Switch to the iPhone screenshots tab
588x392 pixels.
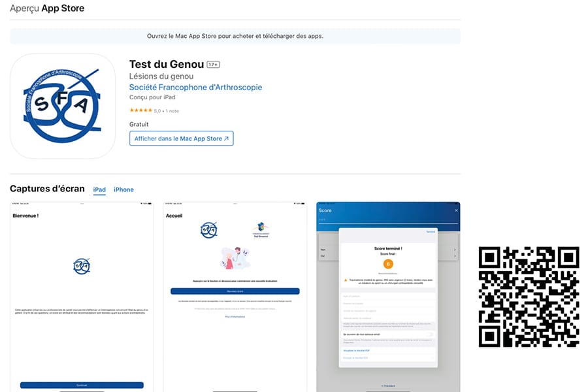[123, 189]
